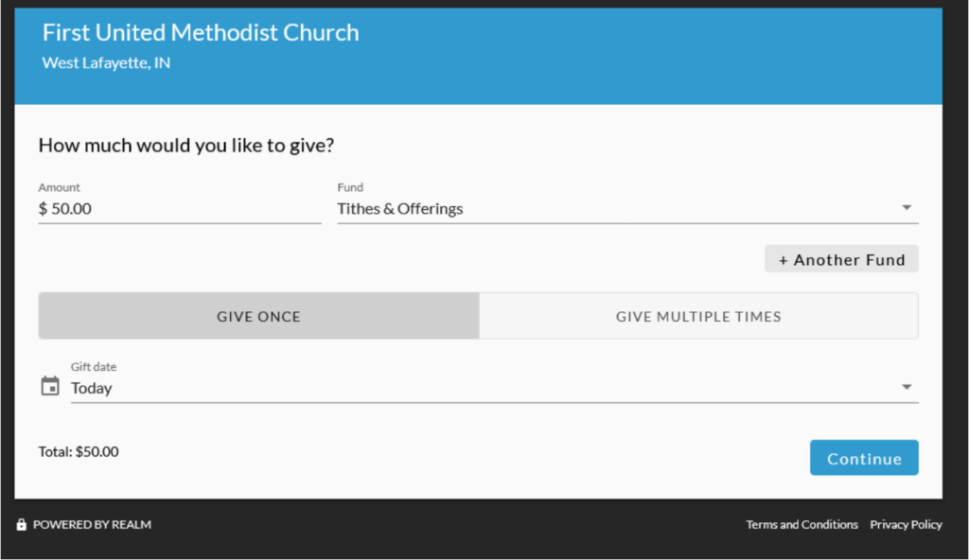Switch to GIVE MULTIPLE TIMES
This screenshot has height=560, width=969.
click(698, 316)
